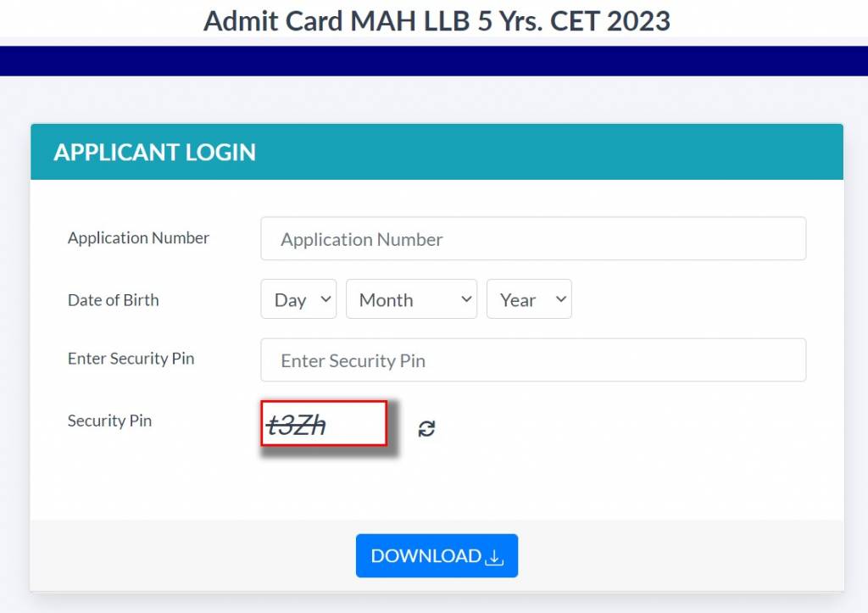The height and width of the screenshot is (613, 868).
Task: Click the Enter Security Pin label
Action: (x=131, y=359)
